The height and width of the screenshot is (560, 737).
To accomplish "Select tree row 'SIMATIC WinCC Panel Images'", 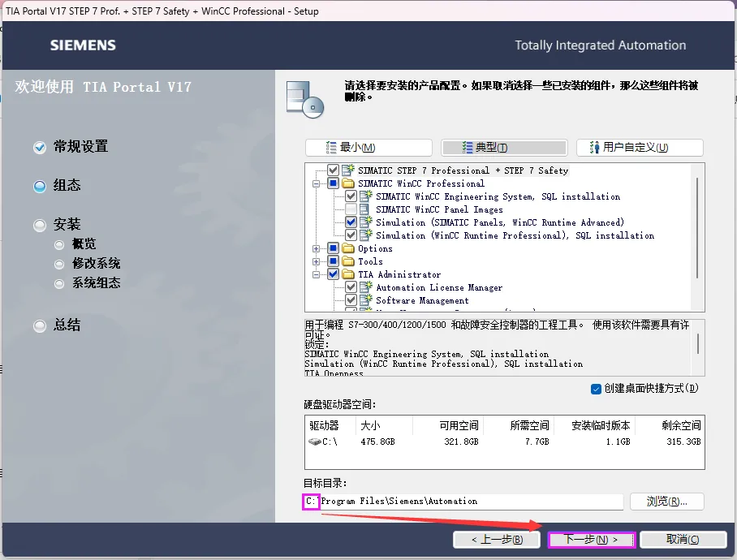I will [439, 209].
